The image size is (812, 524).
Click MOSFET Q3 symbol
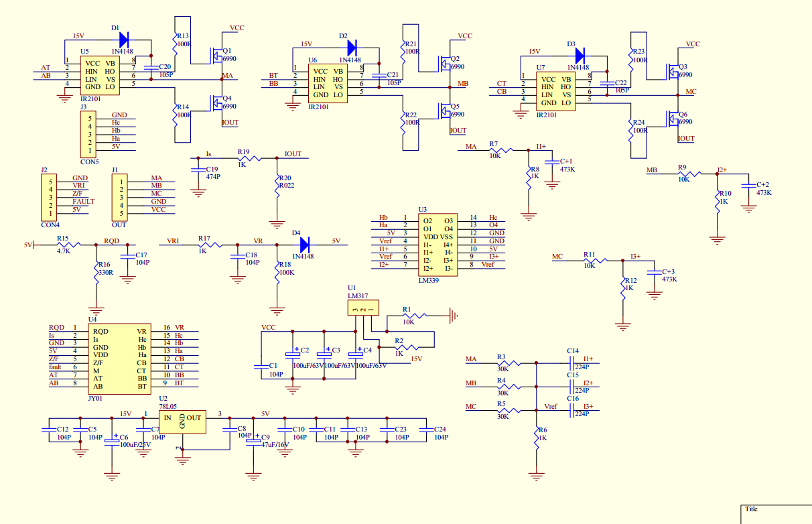point(673,72)
